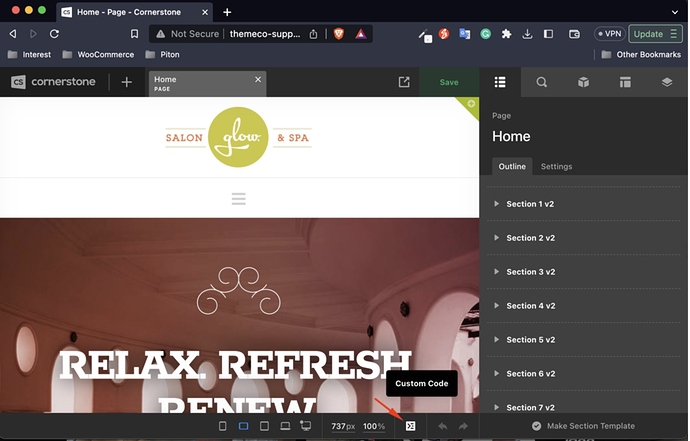Image resolution: width=690 pixels, height=441 pixels.
Task: Click the browser share icon
Action: pos(313,34)
